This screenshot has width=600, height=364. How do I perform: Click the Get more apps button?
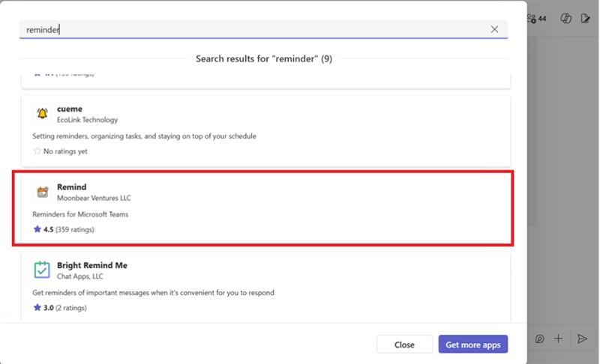point(473,345)
